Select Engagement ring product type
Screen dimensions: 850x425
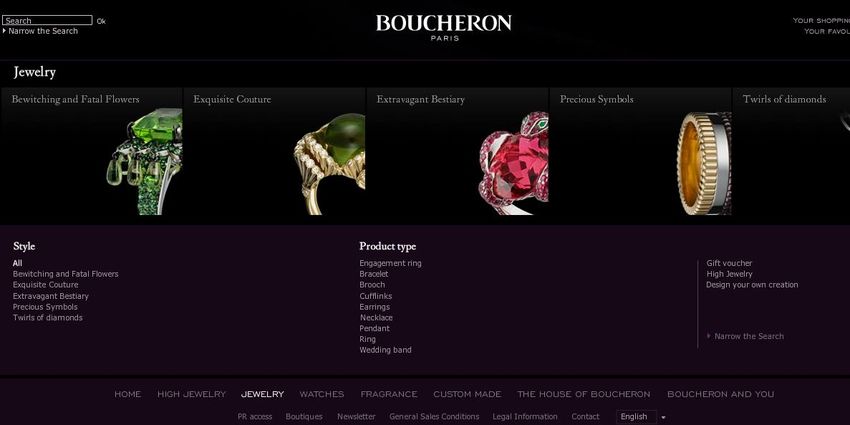390,263
